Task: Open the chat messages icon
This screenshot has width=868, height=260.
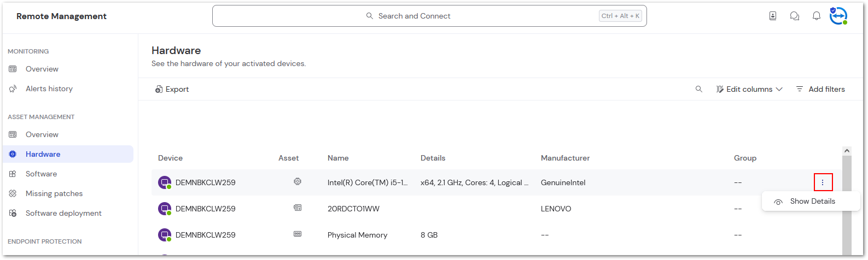Action: click(x=794, y=16)
